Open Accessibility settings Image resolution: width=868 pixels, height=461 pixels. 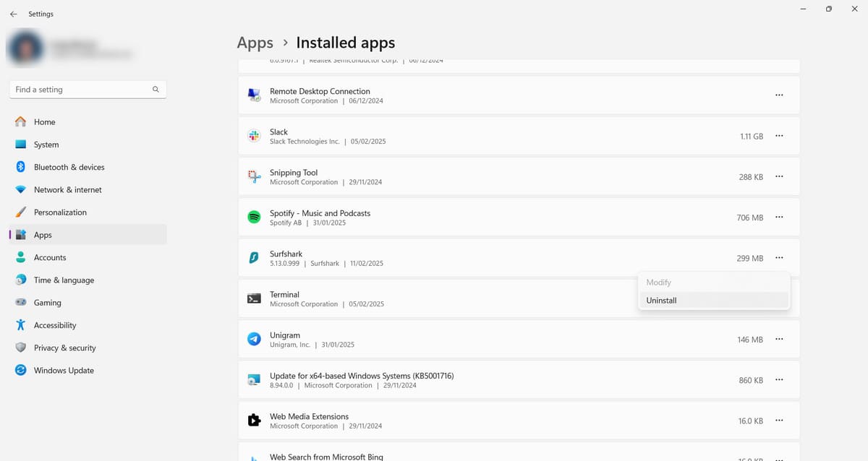click(x=88, y=325)
